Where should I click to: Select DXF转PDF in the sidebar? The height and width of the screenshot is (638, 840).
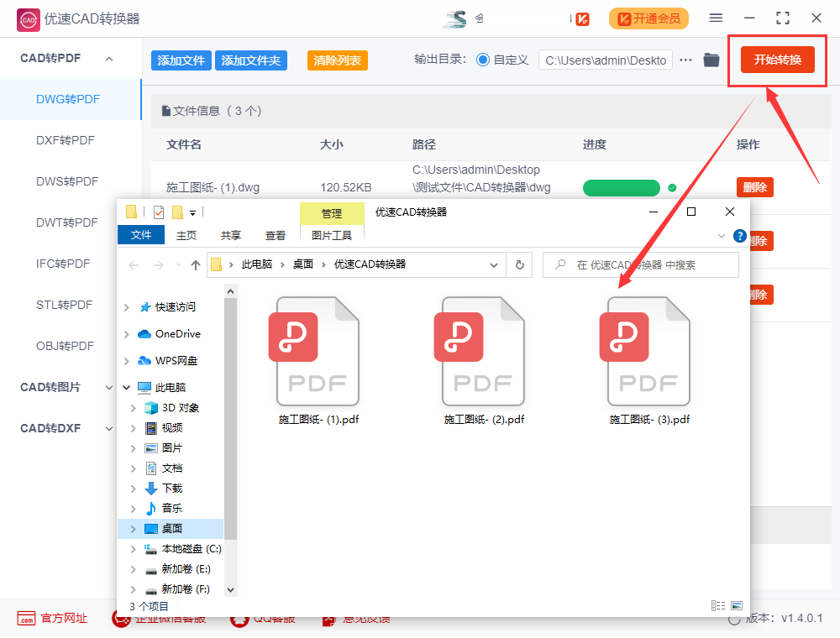pyautogui.click(x=66, y=140)
